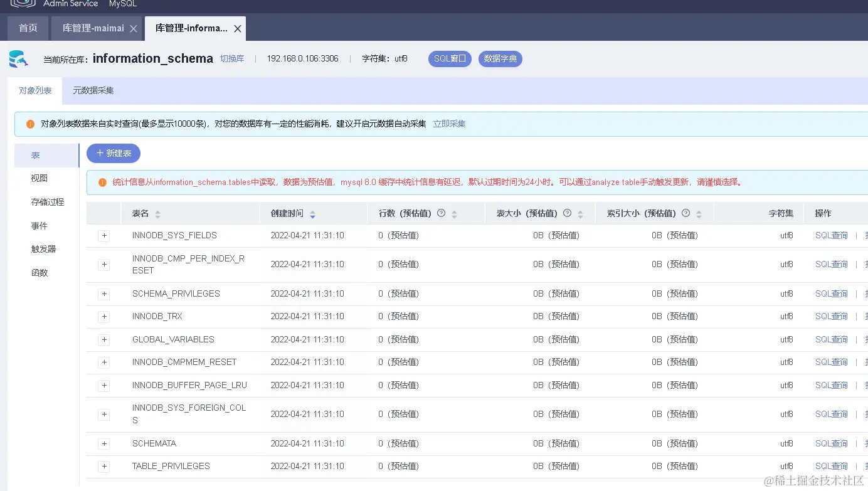Screen dimensions: 868x491
Task: Open SQL查询 for INNODB_SYS_FIELDS
Action: [x=832, y=236]
